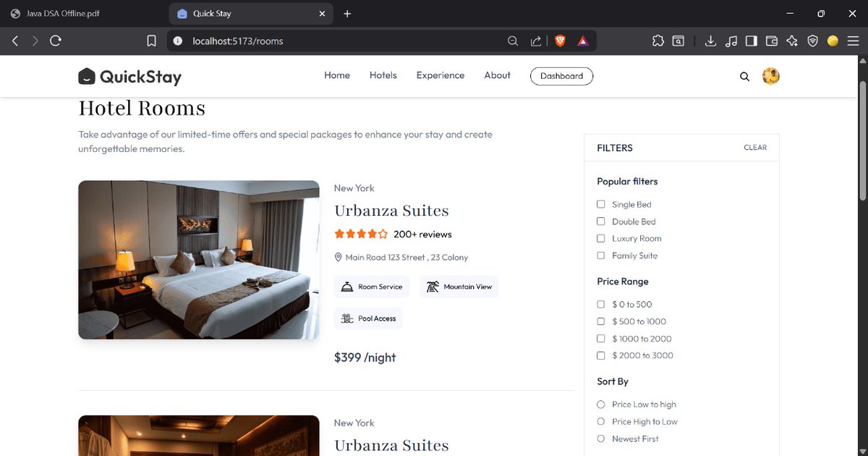The image size is (868, 456).
Task: Reload the page with the refresh icon
Action: pyautogui.click(x=56, y=41)
